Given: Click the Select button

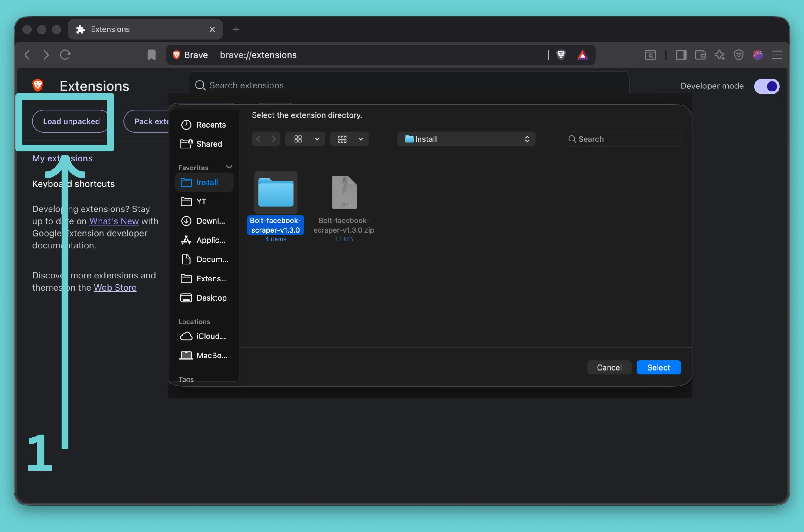Looking at the screenshot, I should click(658, 367).
